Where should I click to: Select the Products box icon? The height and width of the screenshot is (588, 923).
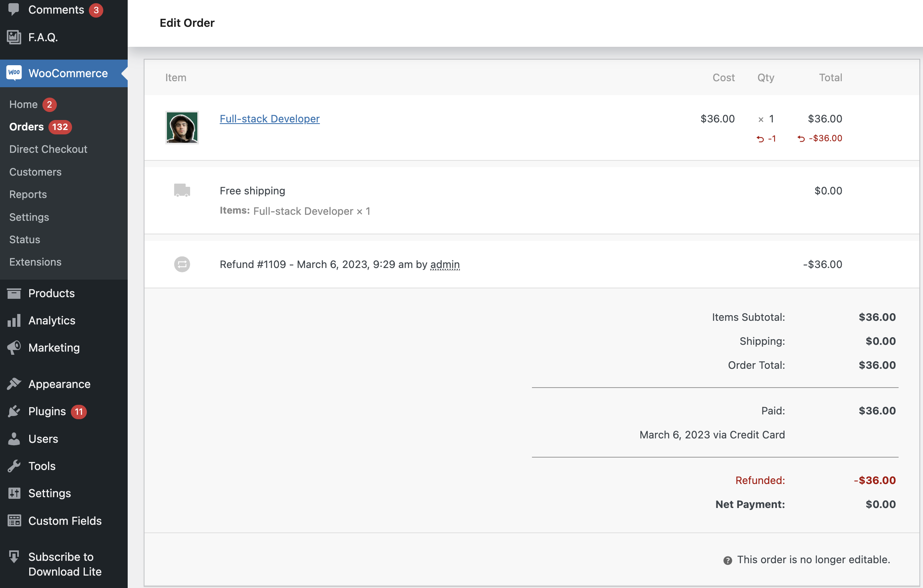[x=14, y=293]
